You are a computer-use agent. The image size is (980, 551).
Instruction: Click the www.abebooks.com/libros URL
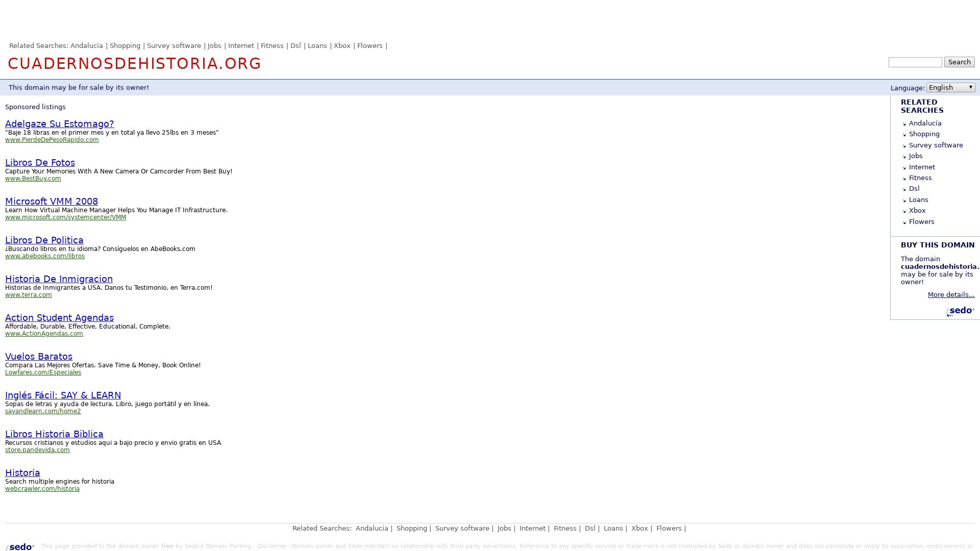click(45, 256)
